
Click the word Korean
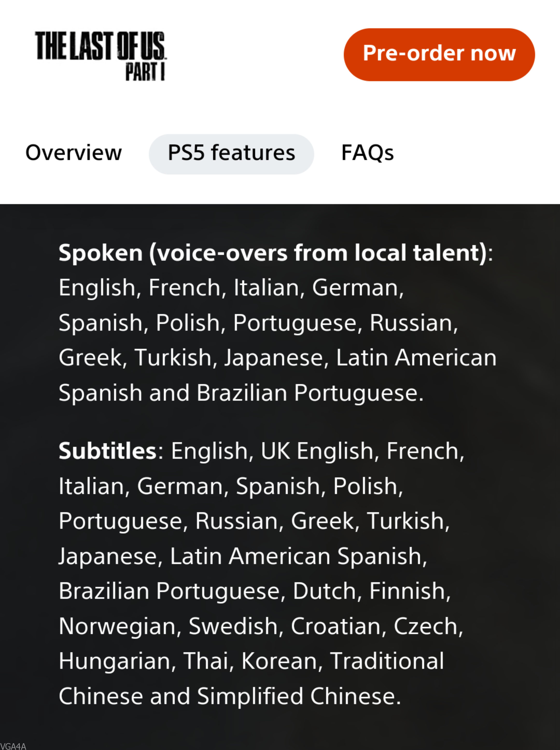click(279, 661)
